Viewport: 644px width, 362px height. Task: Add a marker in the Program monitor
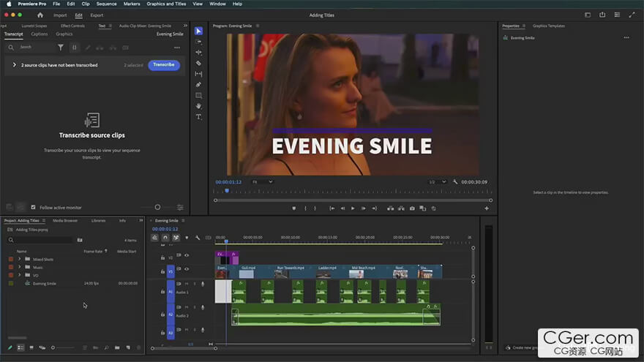293,208
